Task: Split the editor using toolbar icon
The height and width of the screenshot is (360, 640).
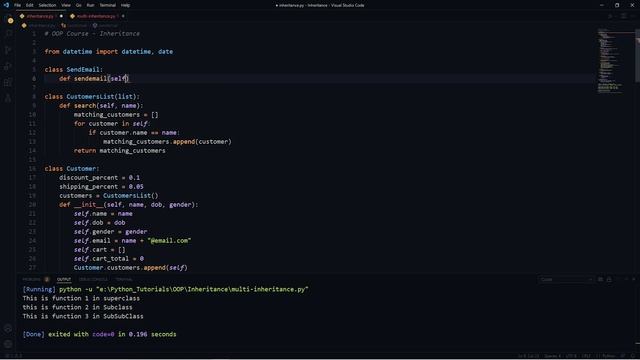Action: tap(624, 16)
